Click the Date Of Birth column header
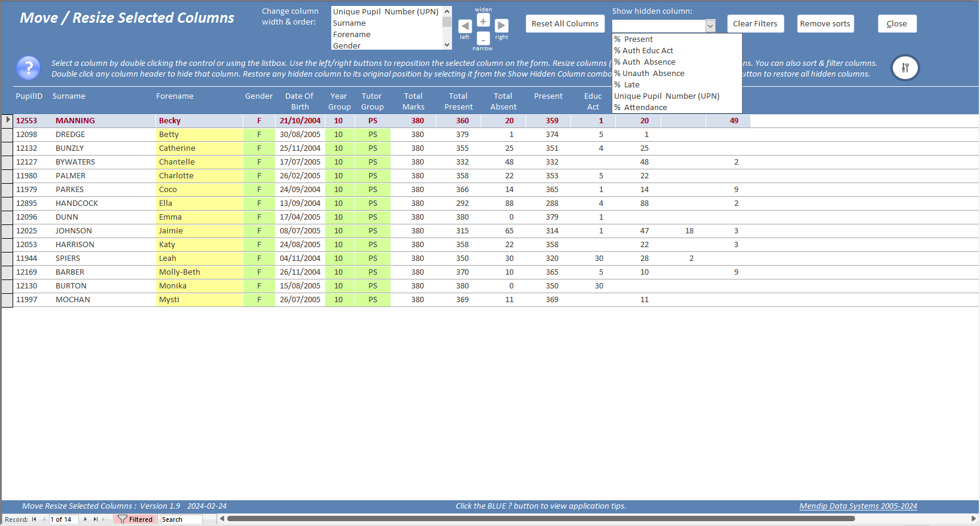Screen dimensions: 980x526 (x=300, y=102)
